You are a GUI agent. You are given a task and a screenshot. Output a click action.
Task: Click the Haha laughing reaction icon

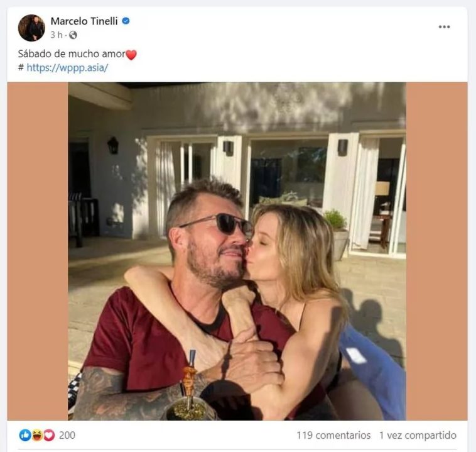(37, 435)
